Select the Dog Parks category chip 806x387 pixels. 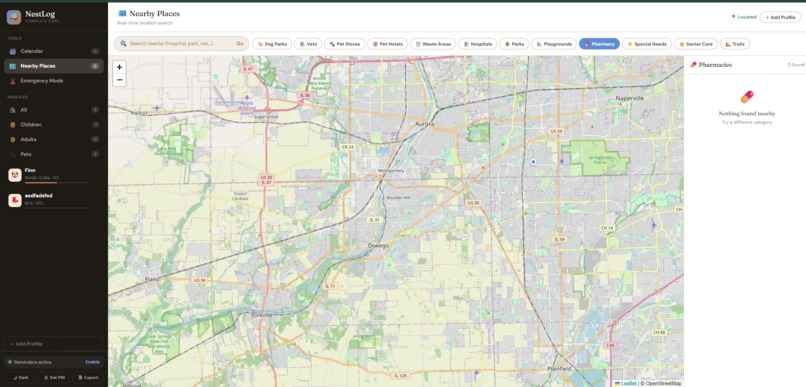coord(272,44)
